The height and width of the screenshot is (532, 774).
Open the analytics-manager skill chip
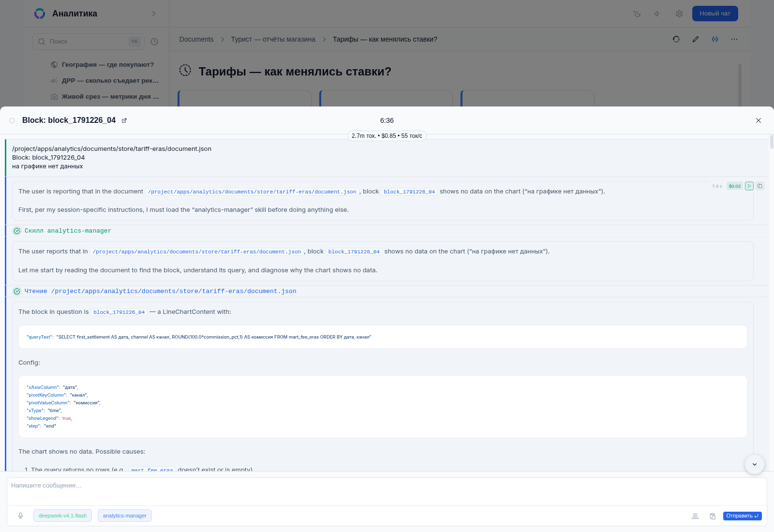coord(125,516)
